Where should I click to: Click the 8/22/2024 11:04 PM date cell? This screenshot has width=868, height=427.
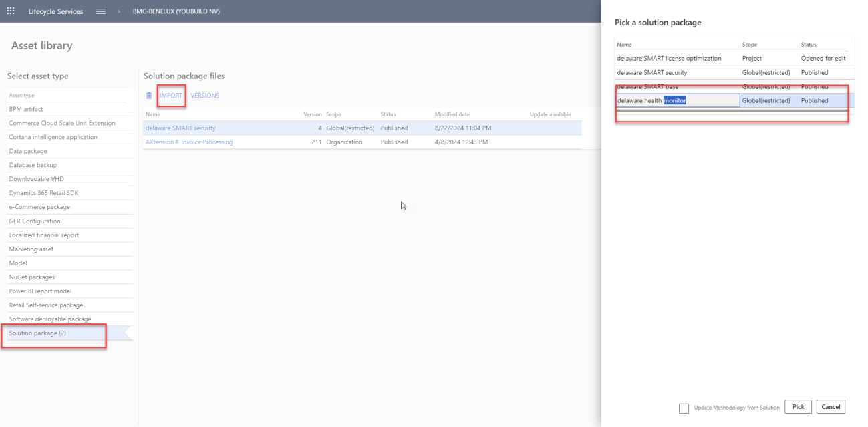(463, 128)
